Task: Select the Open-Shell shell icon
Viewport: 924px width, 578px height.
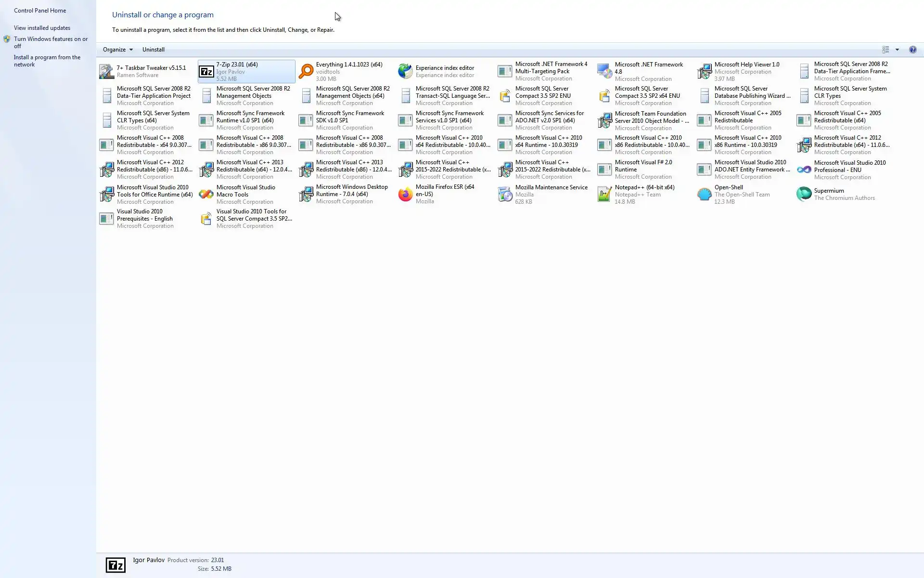Action: [704, 194]
